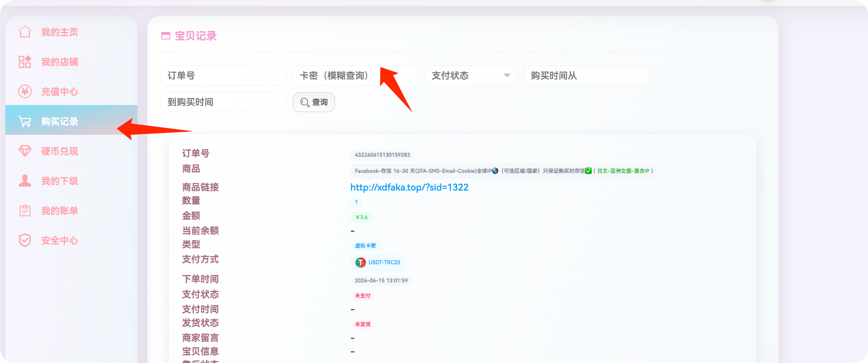
Task: Click the 宝贝记录 page heading
Action: coord(196,36)
